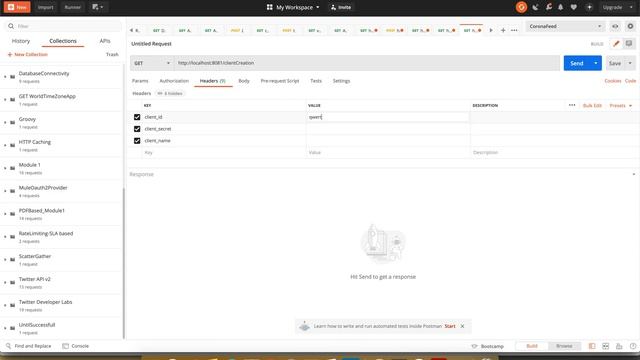
Task: Open the new window dropdown icon
Action: [98, 7]
